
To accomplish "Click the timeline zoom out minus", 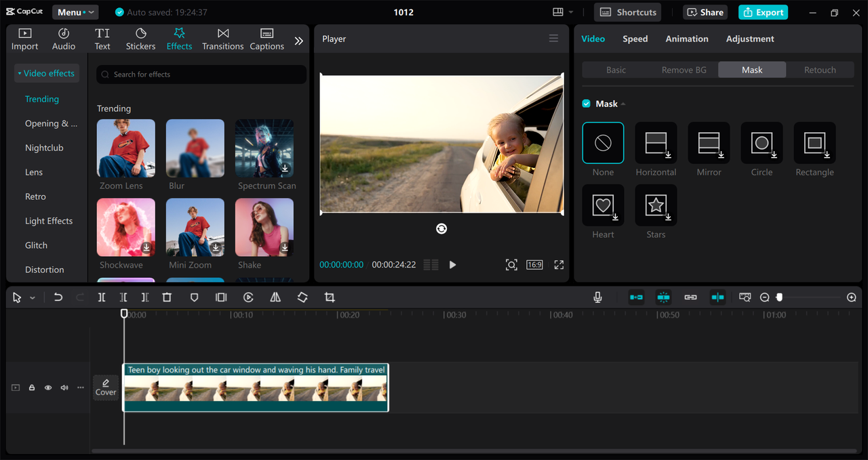I will 764,297.
